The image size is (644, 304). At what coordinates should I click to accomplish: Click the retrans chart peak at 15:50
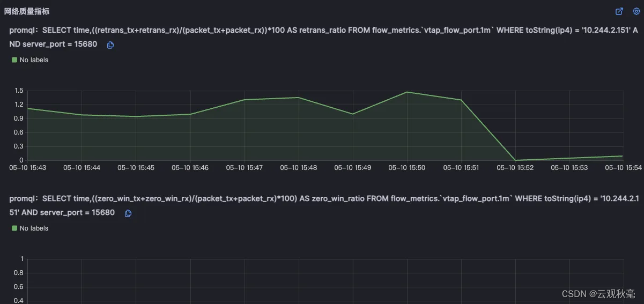click(407, 92)
